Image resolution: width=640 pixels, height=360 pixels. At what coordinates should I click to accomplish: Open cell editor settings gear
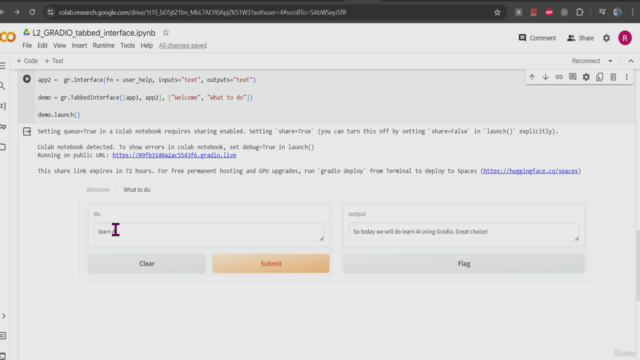586,77
